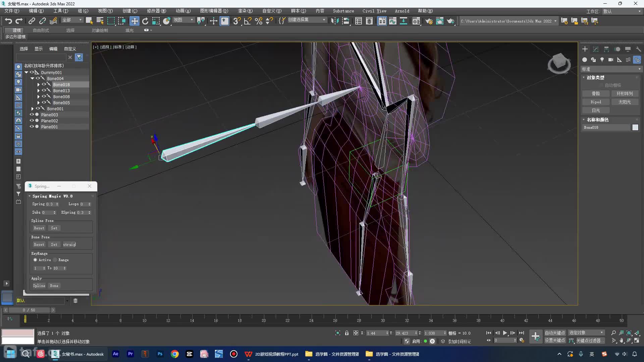Click the Redo arrow icon

click(x=19, y=21)
